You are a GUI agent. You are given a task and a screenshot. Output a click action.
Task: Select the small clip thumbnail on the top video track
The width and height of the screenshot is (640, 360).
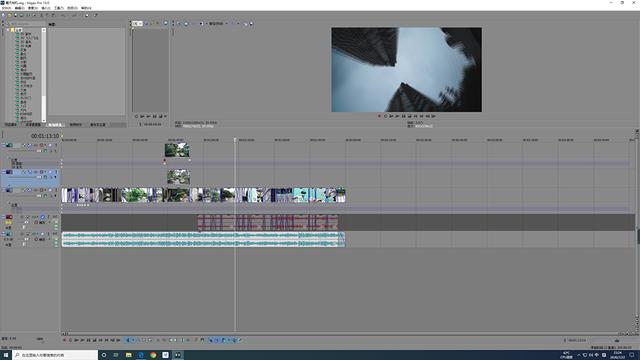coord(177,150)
